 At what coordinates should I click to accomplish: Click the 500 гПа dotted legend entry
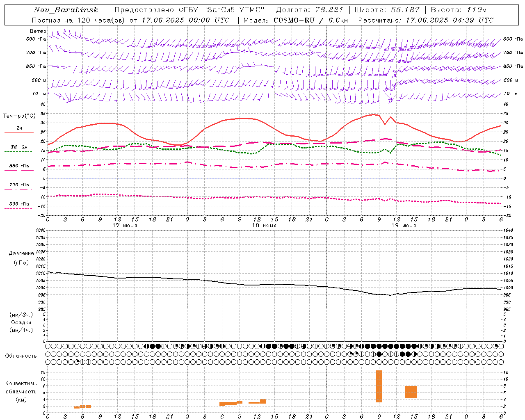tap(19, 204)
